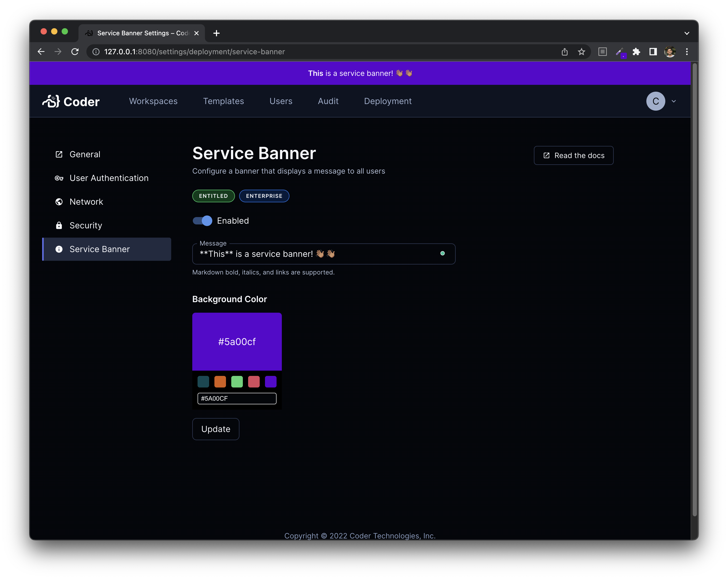
Task: Expand the user avatar dropdown chevron
Action: click(x=674, y=101)
